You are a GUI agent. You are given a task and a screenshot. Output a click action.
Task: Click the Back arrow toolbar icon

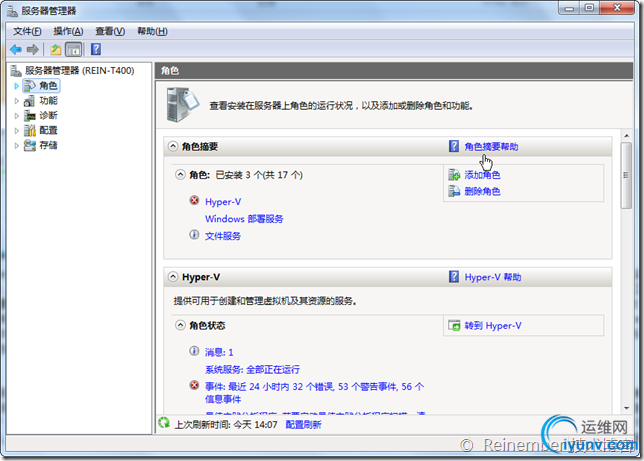pos(16,50)
